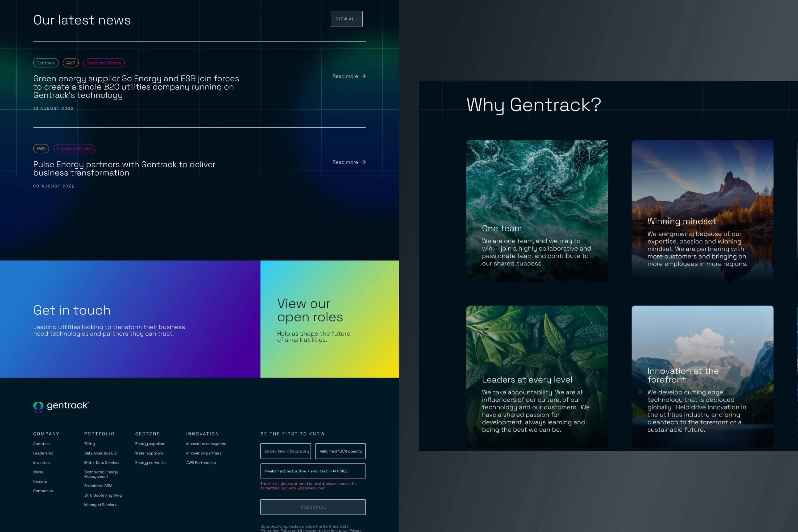Click the SECTORS footer column heading

point(147,434)
